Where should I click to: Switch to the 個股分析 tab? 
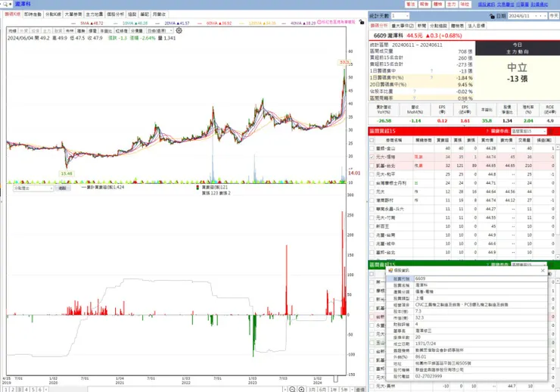115,14
